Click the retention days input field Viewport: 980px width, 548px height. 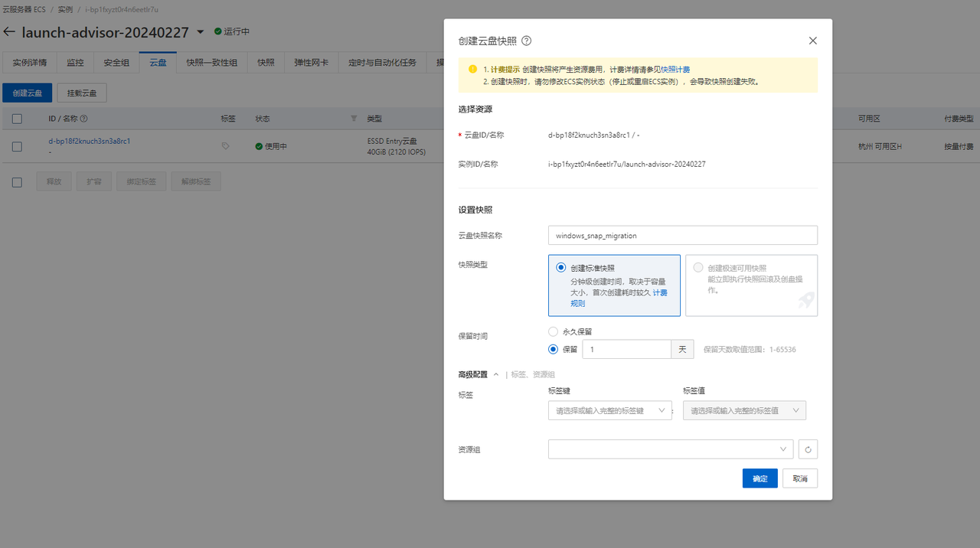click(627, 349)
